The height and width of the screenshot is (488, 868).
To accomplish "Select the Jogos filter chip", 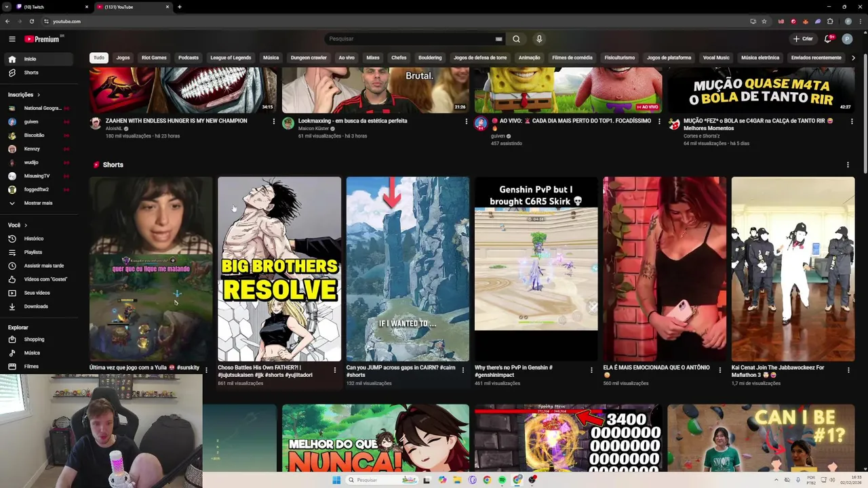I will [123, 58].
